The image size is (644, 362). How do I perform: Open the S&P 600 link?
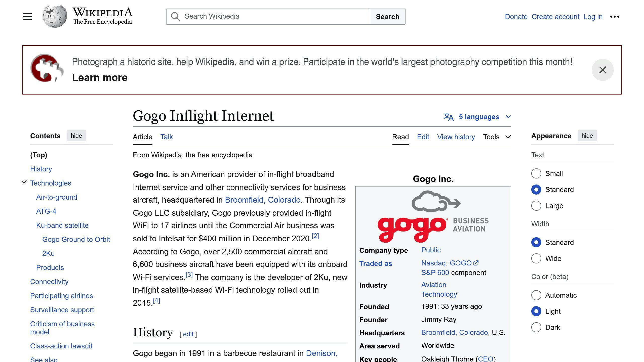[435, 273]
